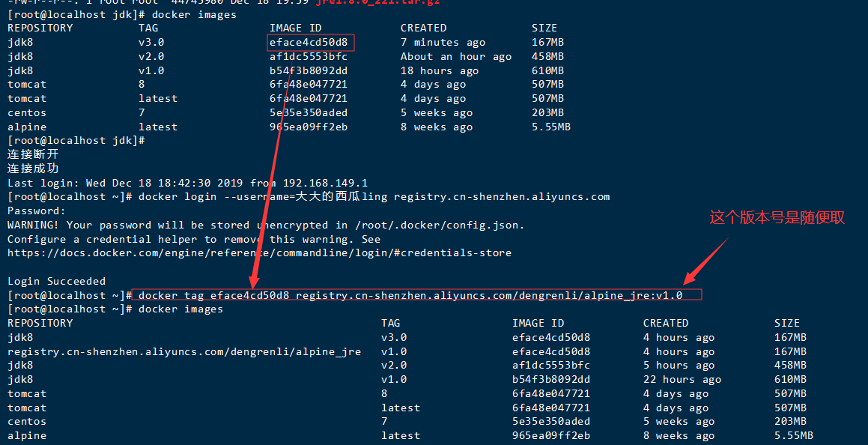
Task: Click the 'WARNING! Your password will be stored' line
Action: coord(266,225)
